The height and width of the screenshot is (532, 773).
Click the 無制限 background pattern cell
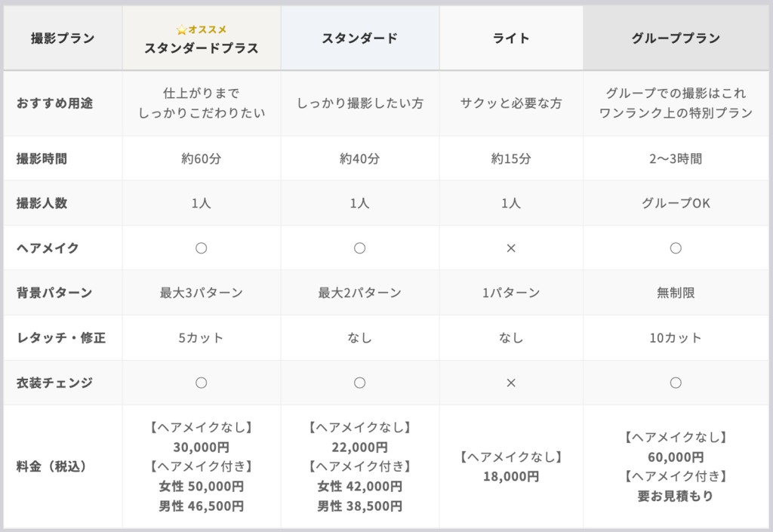(x=676, y=293)
